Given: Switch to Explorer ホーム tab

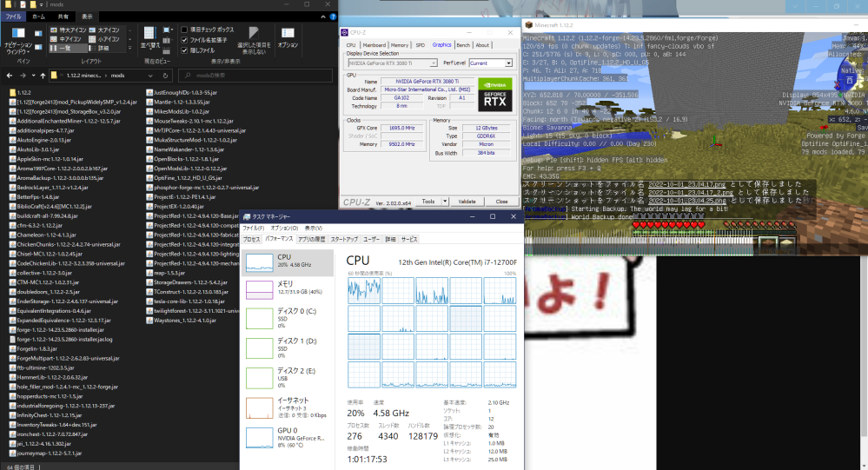Looking at the screenshot, I should tap(39, 17).
